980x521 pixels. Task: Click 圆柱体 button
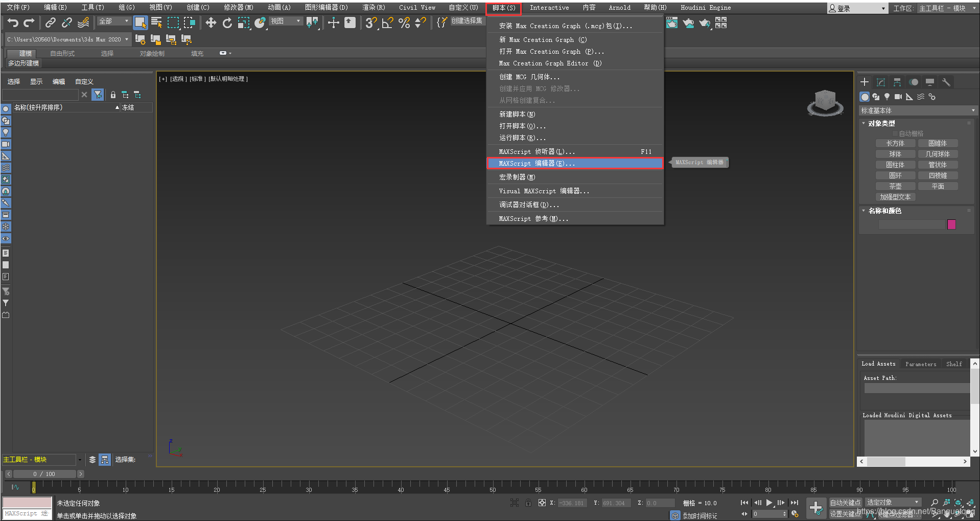click(x=895, y=165)
